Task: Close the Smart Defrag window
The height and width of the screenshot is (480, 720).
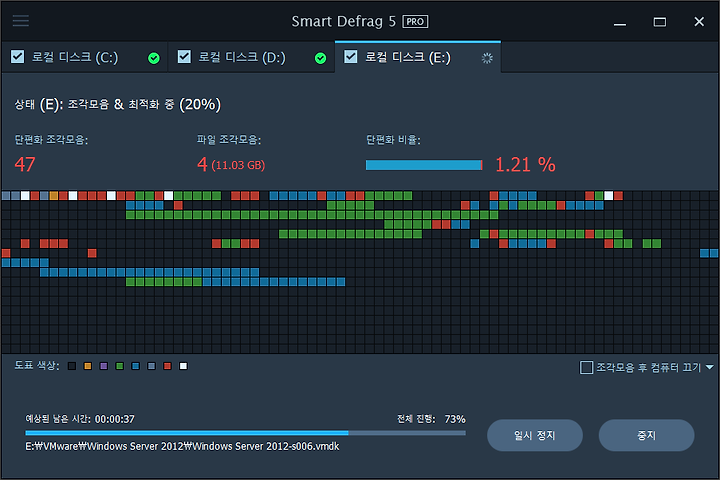Action: tap(699, 22)
